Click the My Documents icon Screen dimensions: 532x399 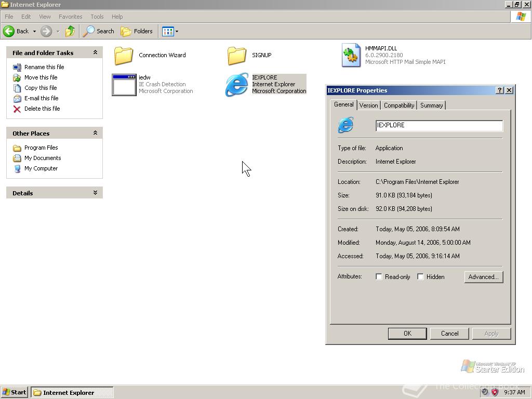coord(17,158)
